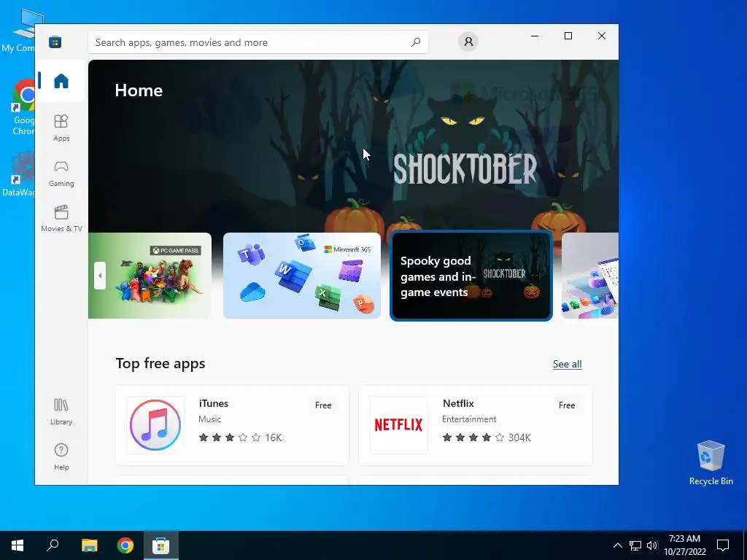This screenshot has width=747, height=560.
Task: Maximize the Microsoft Store window
Action: [568, 36]
